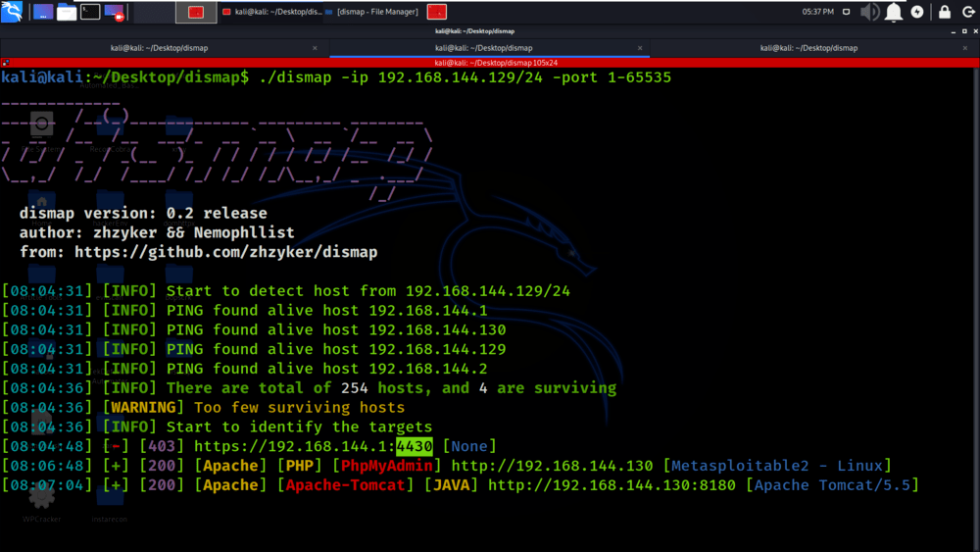980x552 pixels.
Task: Switch to kali@kali ~/Desktop/dis... taskbar window
Action: (x=271, y=12)
